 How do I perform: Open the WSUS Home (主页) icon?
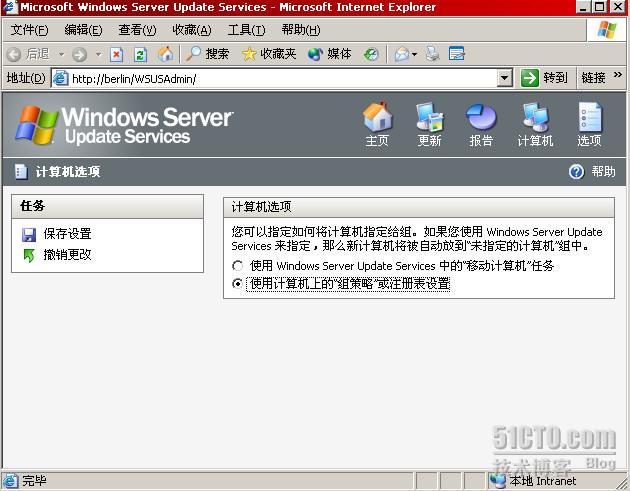[378, 117]
